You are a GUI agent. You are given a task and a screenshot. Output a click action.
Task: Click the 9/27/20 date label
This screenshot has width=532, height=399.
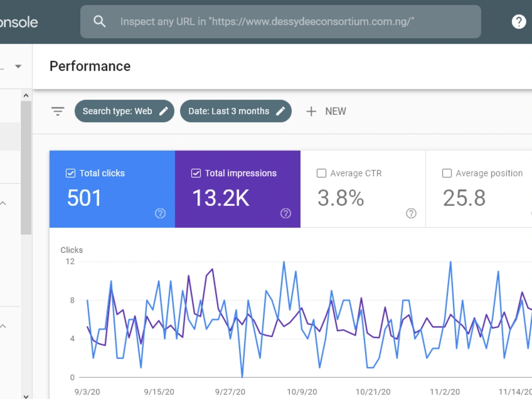pos(230,392)
